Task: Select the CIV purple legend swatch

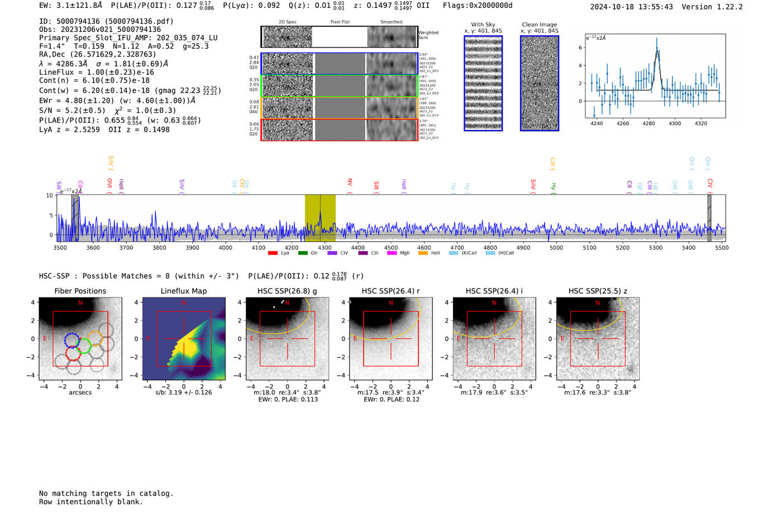Action: point(332,253)
